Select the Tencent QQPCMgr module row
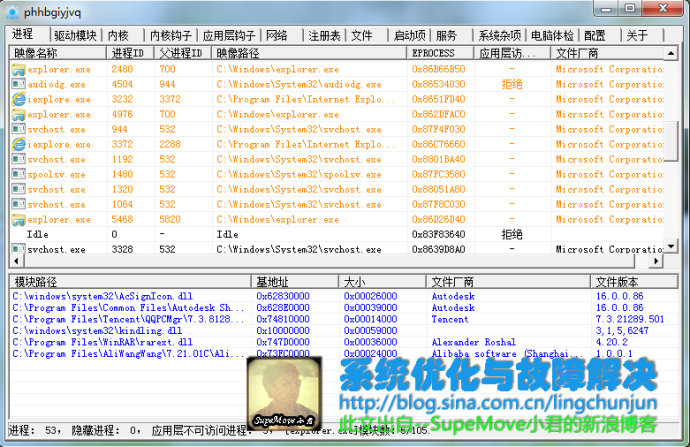Screen dimensions: 690x447 [x=343, y=319]
